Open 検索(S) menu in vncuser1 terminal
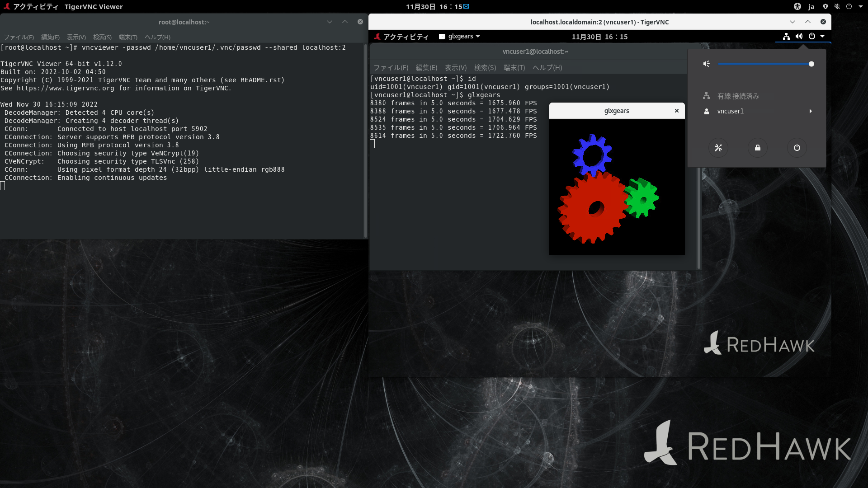Image resolution: width=868 pixels, height=488 pixels. 485,68
